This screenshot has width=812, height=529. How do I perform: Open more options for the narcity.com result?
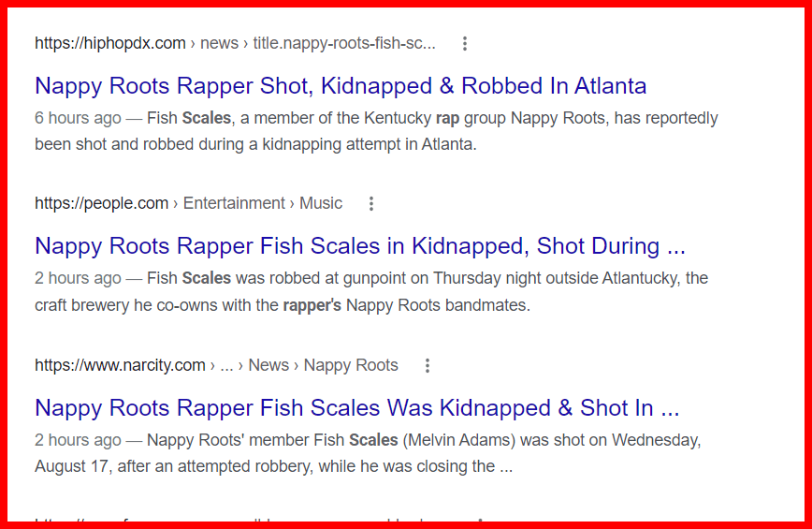428,365
